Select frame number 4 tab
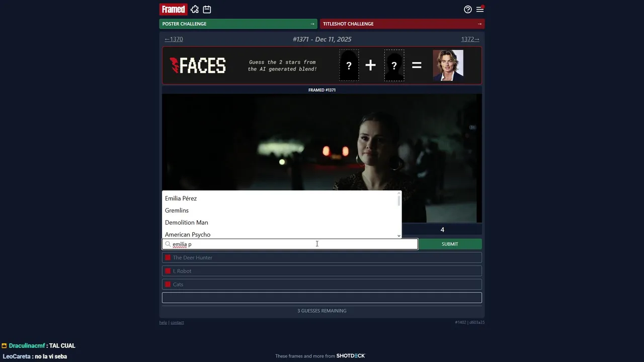Screen dimensions: 644x362 point(442,230)
